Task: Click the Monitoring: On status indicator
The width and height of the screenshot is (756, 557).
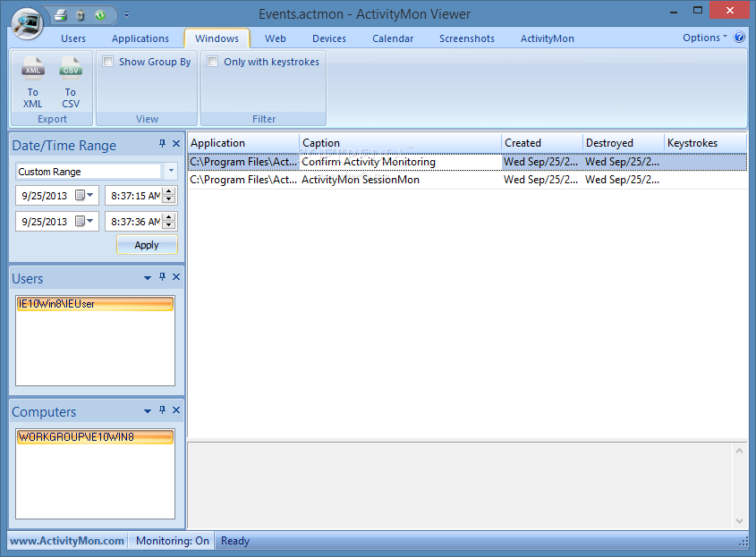Action: (x=172, y=541)
